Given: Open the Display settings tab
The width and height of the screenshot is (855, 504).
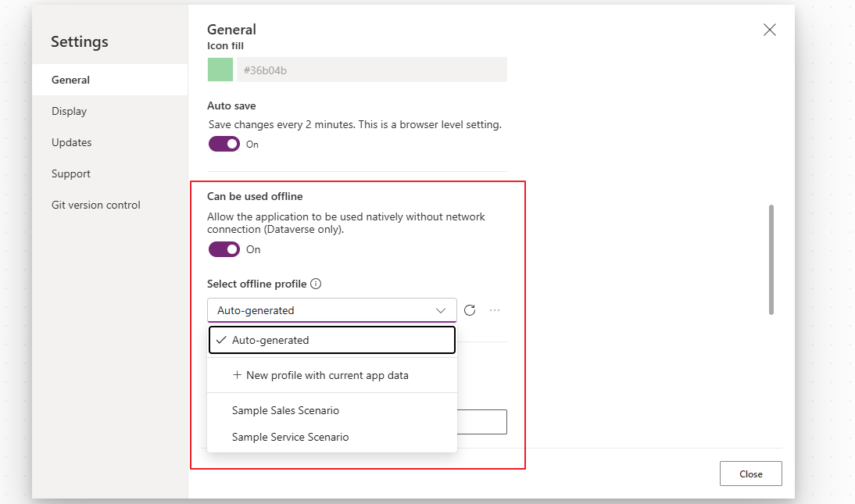Looking at the screenshot, I should pos(70,111).
